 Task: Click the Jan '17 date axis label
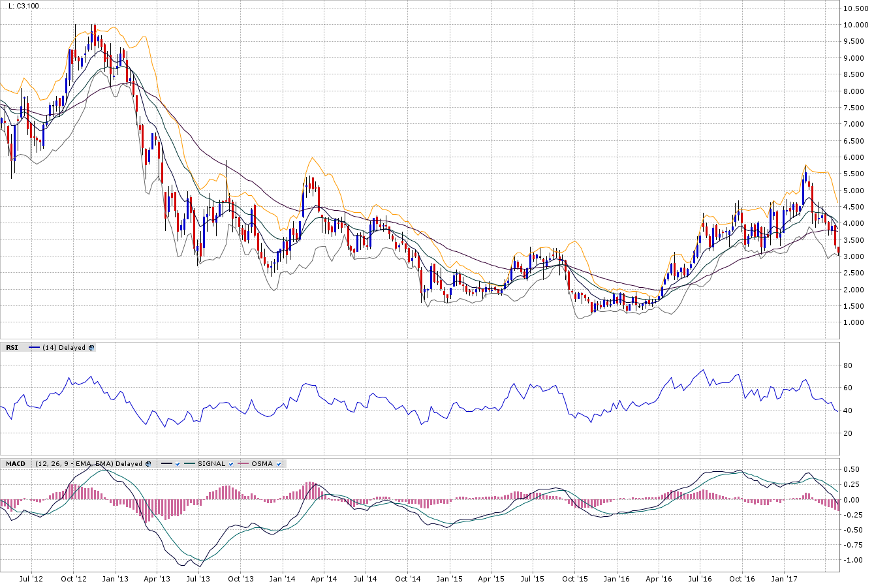784,579
